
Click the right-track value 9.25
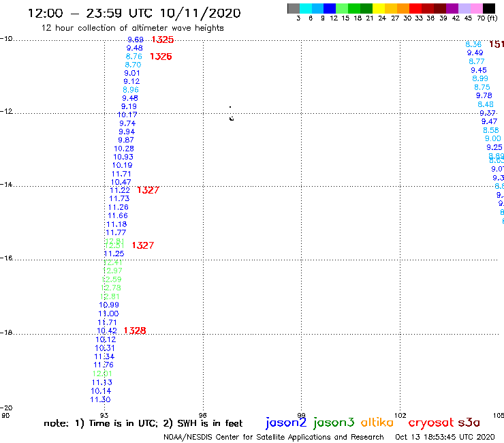point(494,147)
